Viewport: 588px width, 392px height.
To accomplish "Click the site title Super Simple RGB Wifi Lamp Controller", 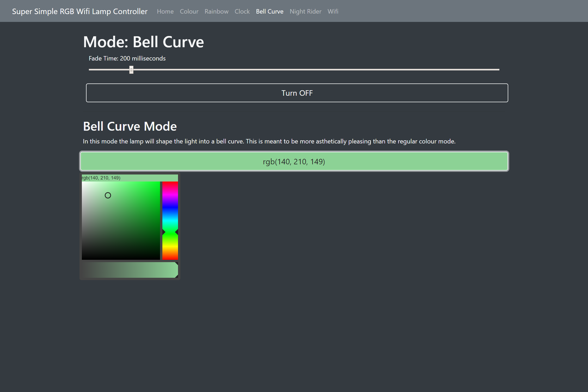I will click(80, 11).
